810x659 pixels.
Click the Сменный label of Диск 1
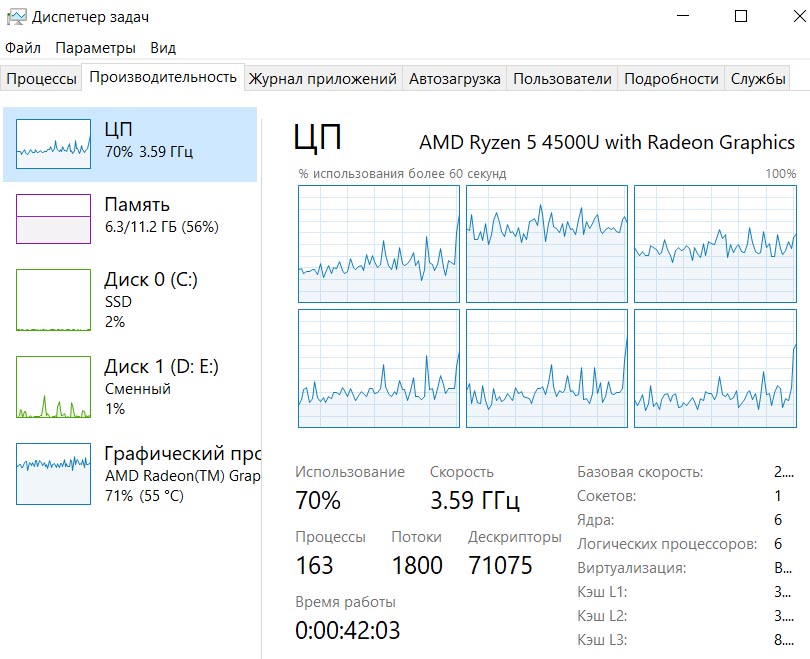(x=137, y=388)
